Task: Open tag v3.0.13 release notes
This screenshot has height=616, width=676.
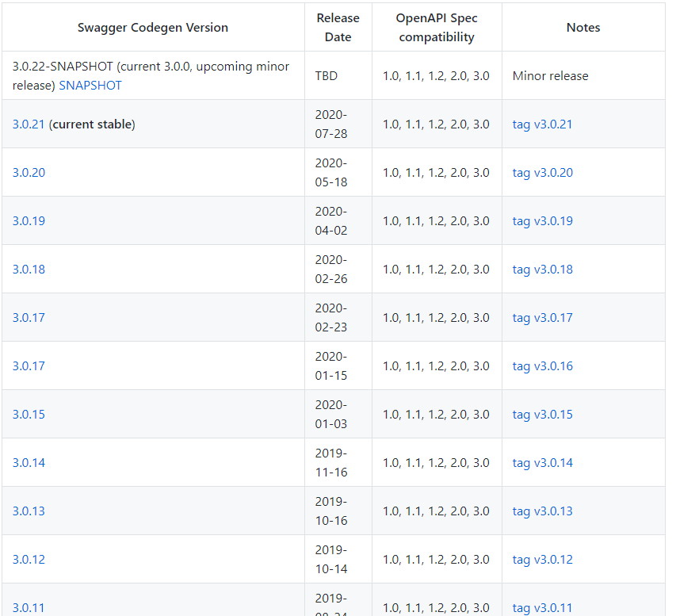Action: (542, 511)
